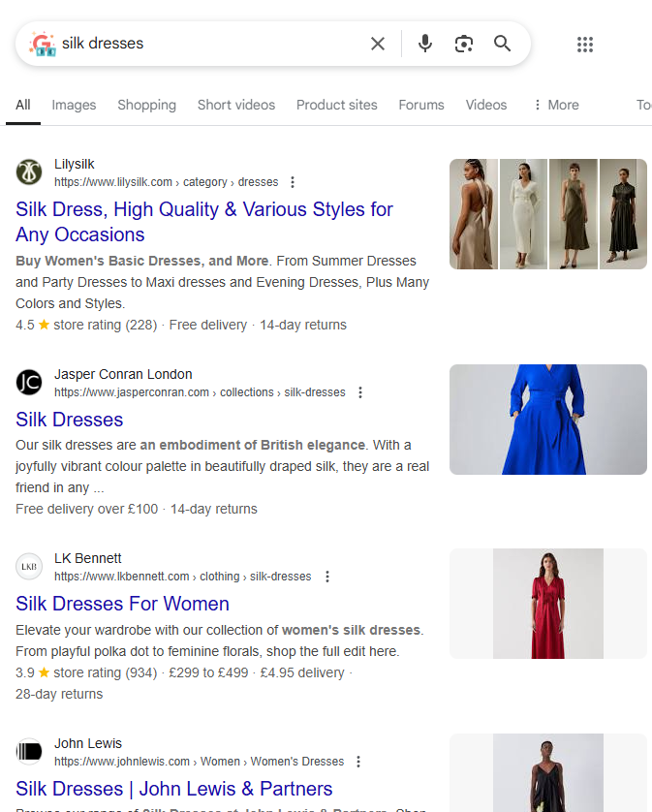The height and width of the screenshot is (812, 652).
Task: Click the John Lewis favicon
Action: pos(29,751)
